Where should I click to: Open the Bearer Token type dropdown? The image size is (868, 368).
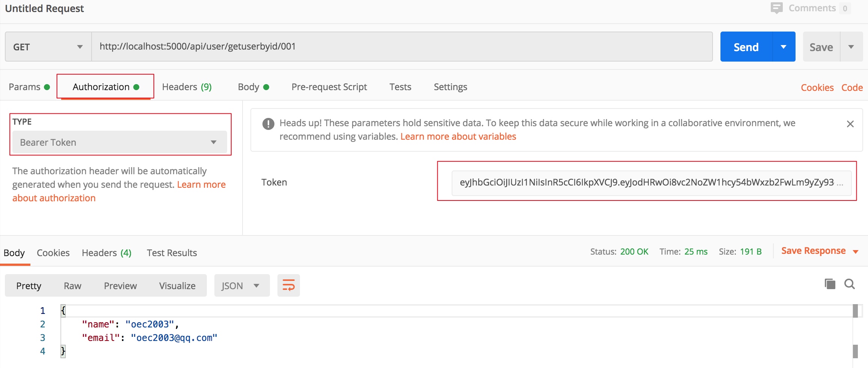[119, 142]
